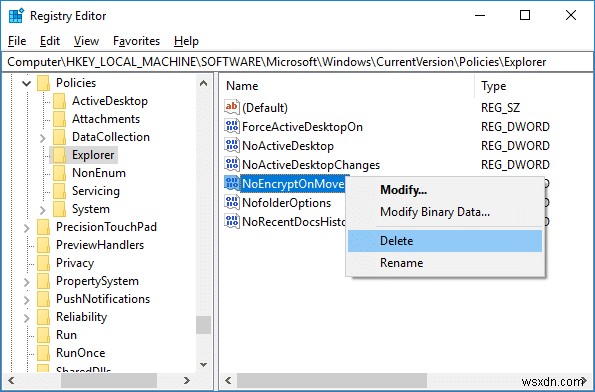
Task: Choose Delete from the context menu
Action: pos(445,241)
